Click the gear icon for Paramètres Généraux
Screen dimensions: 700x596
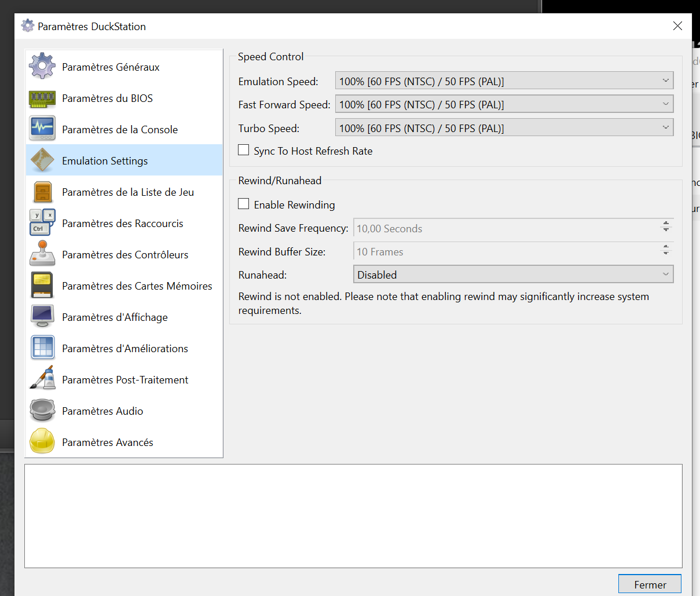click(x=42, y=66)
